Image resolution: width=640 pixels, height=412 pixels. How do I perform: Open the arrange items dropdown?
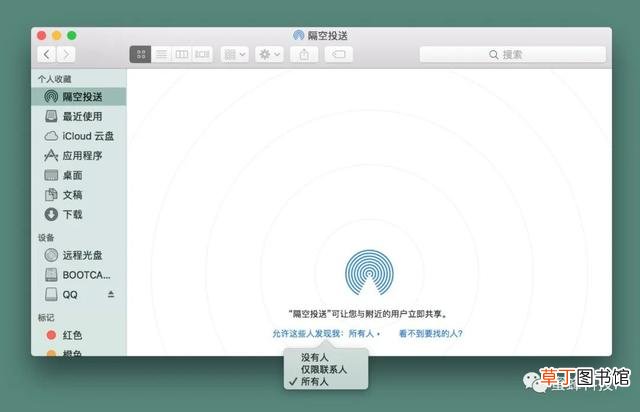pos(235,54)
